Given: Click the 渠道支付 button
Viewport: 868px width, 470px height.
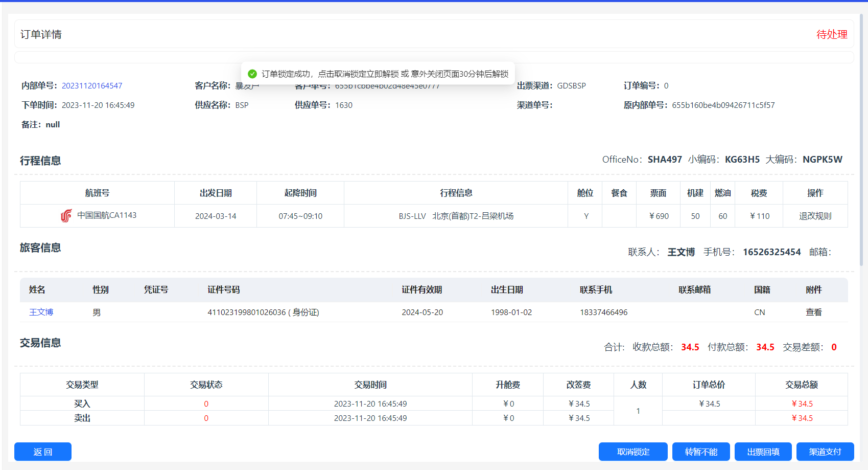Looking at the screenshot, I should pyautogui.click(x=825, y=452).
